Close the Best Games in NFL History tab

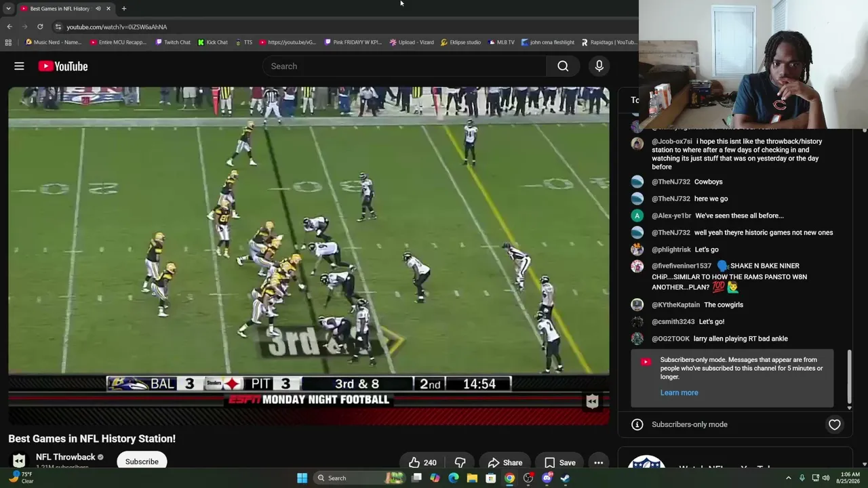[x=108, y=8]
